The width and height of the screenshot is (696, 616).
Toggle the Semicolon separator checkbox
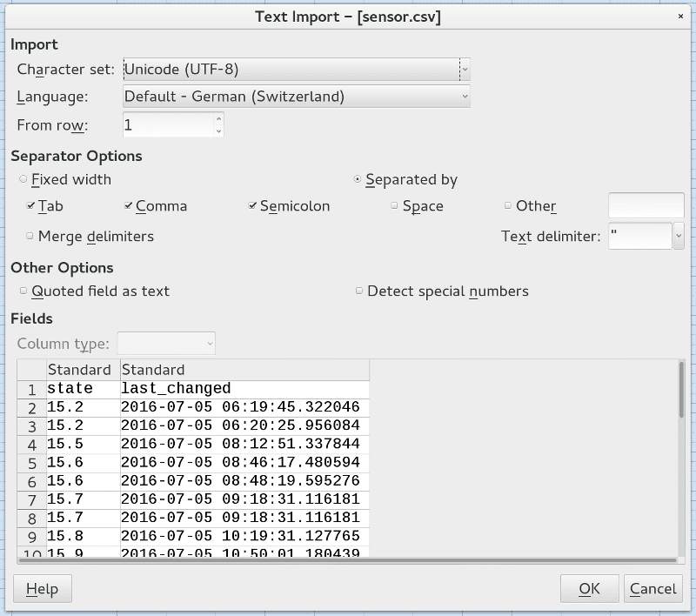point(252,206)
